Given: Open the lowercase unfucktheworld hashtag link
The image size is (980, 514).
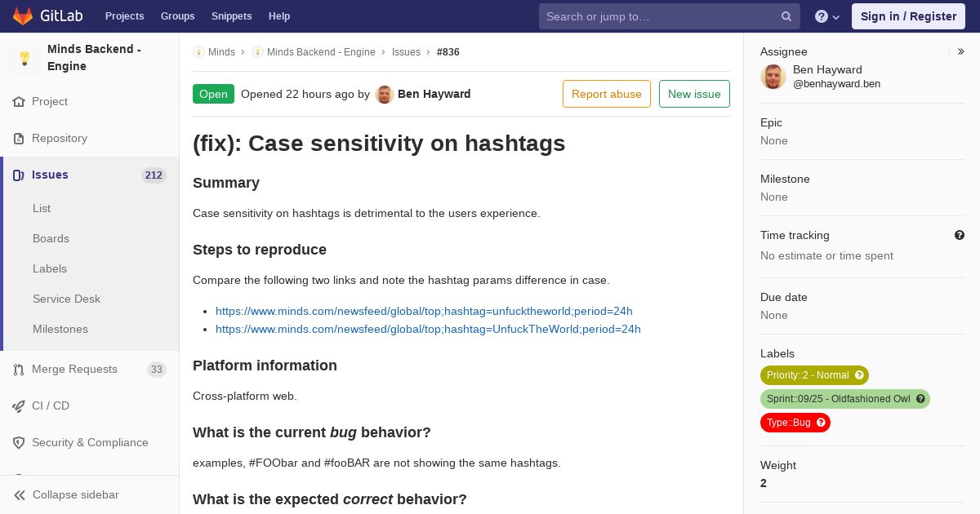Looking at the screenshot, I should 424,312.
